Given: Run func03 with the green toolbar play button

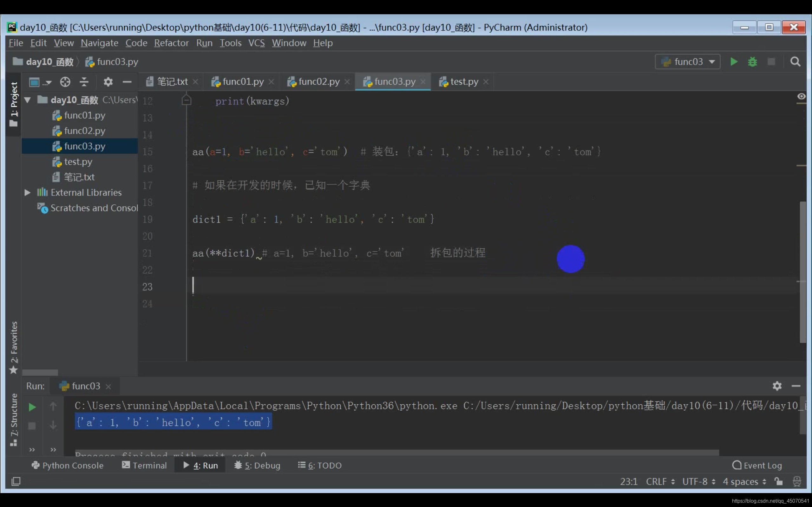Looking at the screenshot, I should click(733, 62).
